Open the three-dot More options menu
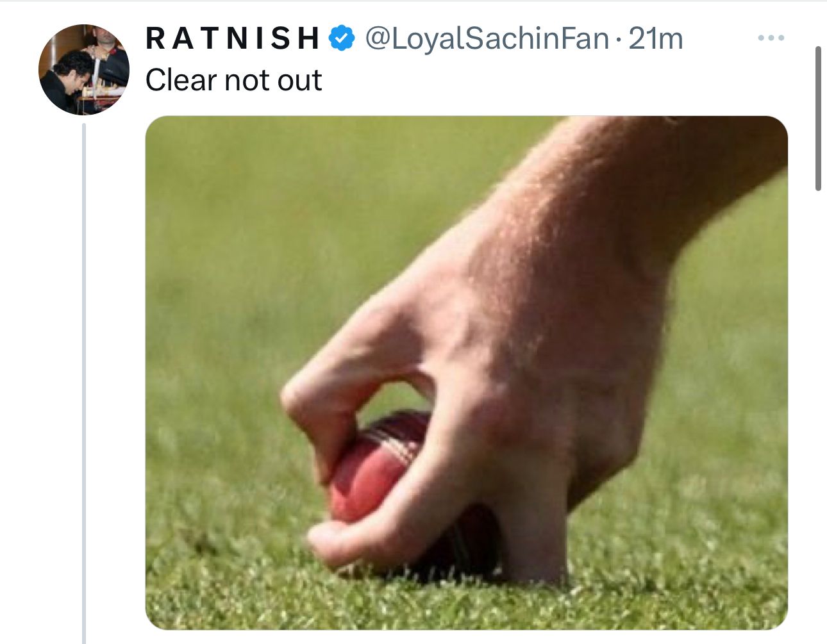This screenshot has width=827, height=644. [x=771, y=38]
